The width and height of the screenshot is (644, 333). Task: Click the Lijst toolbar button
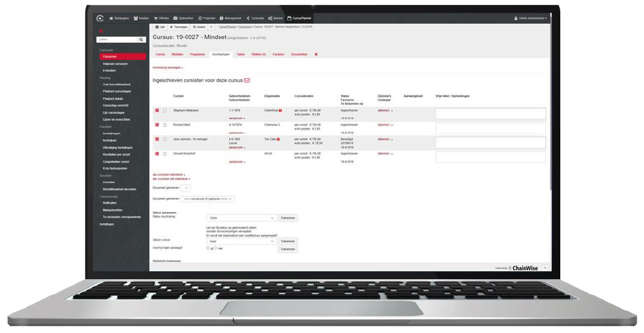[159, 27]
